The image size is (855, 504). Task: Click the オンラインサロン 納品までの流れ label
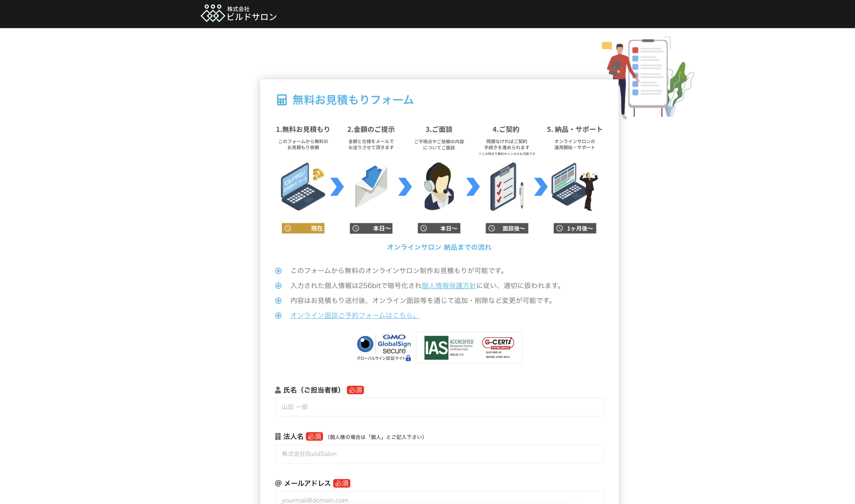(439, 247)
